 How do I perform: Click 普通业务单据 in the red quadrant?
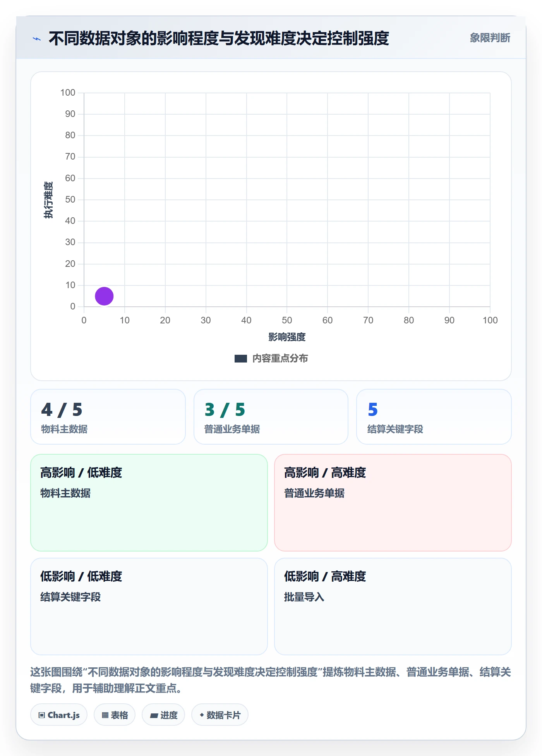(314, 493)
